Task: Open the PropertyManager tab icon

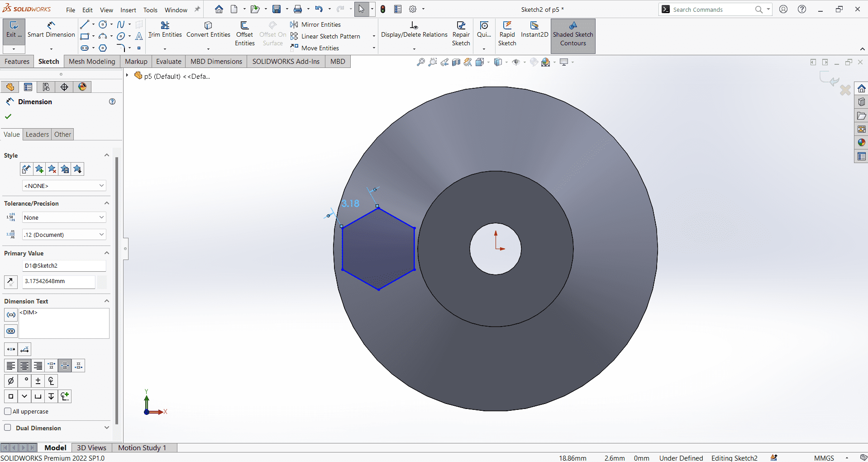Action: (x=28, y=87)
